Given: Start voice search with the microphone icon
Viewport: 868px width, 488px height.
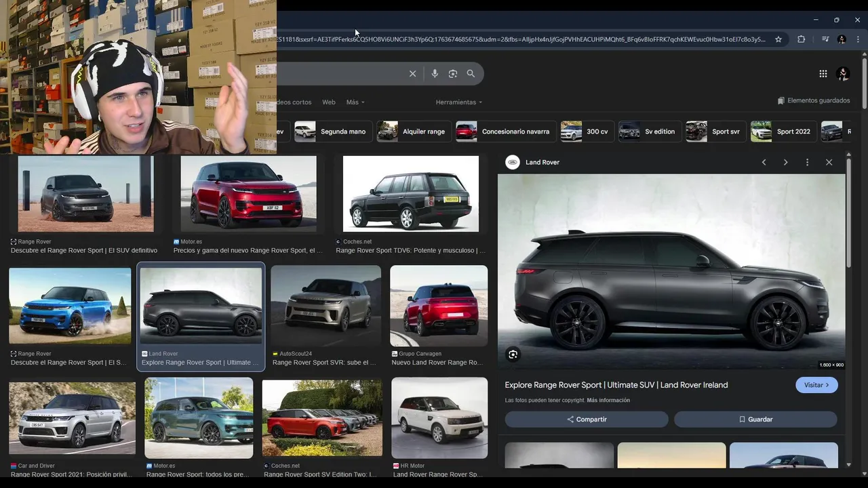Looking at the screenshot, I should point(435,74).
